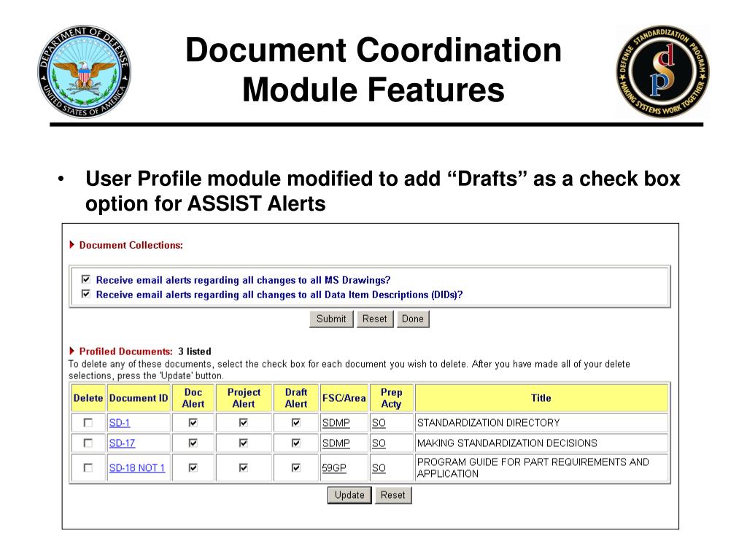
Task: Click Reset next to the Submit button
Action: pyautogui.click(x=374, y=319)
